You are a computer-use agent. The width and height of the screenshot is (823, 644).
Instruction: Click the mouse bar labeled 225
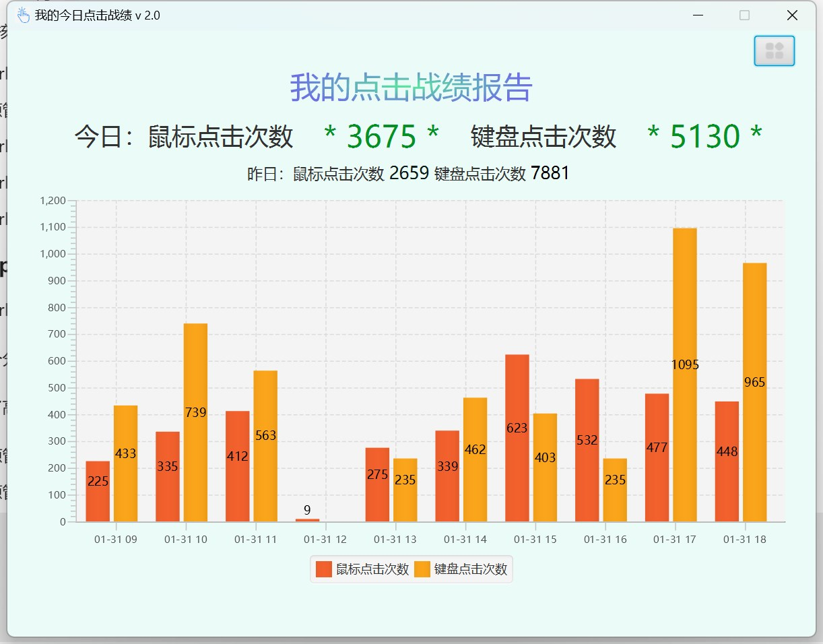[x=97, y=492]
